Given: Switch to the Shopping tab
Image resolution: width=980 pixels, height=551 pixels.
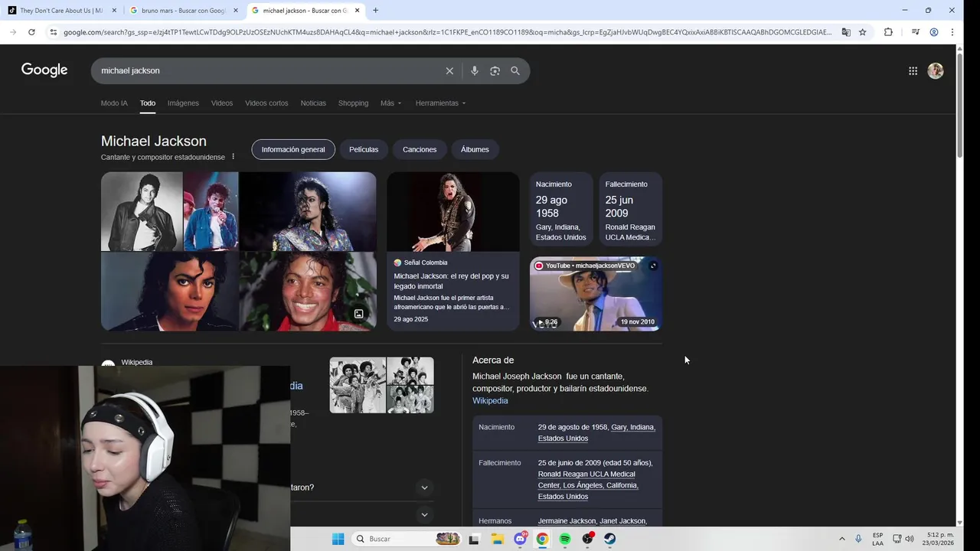Looking at the screenshot, I should tap(353, 103).
